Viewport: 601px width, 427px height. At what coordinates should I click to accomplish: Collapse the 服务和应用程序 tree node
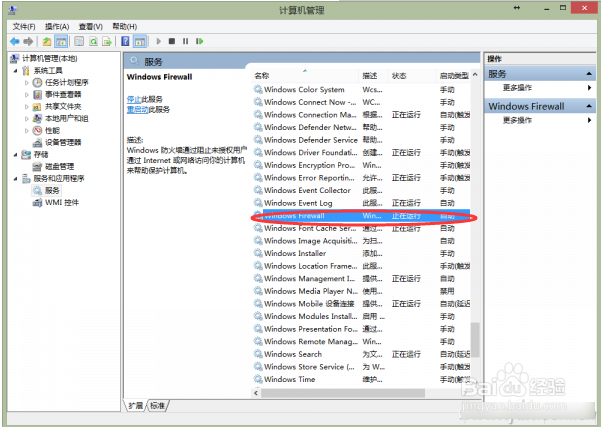tap(16, 179)
